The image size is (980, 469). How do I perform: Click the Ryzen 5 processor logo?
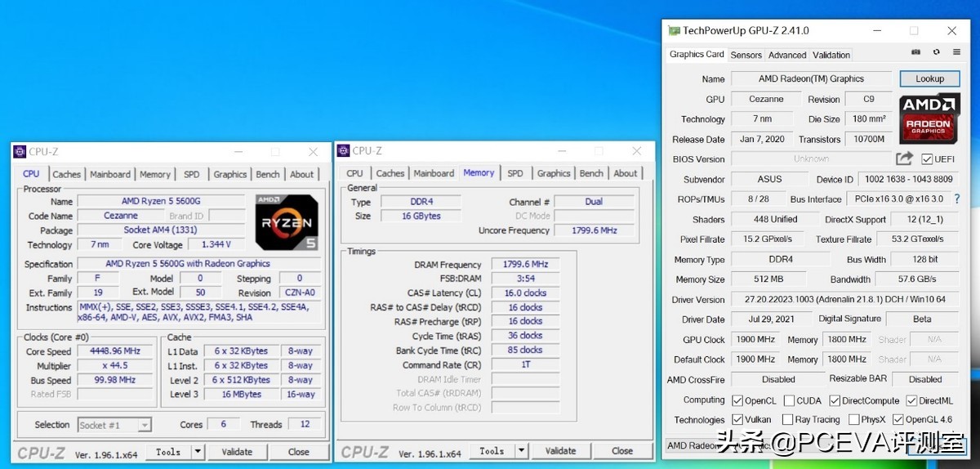tap(286, 221)
